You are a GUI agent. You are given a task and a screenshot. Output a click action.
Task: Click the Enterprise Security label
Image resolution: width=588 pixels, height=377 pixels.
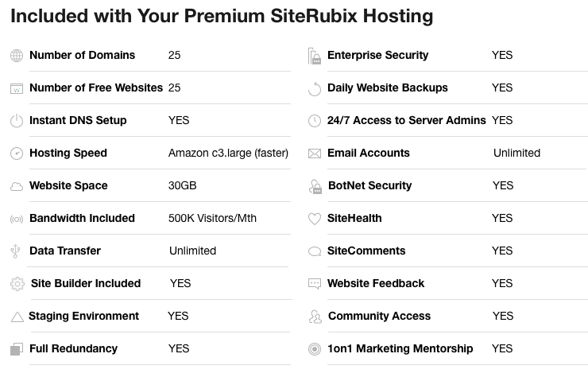[x=377, y=55]
